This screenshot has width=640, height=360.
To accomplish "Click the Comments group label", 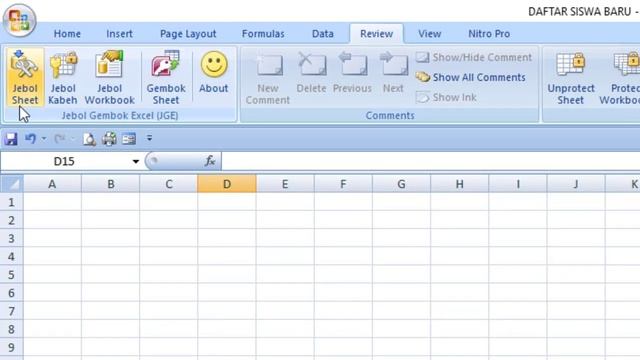I will click(x=390, y=116).
